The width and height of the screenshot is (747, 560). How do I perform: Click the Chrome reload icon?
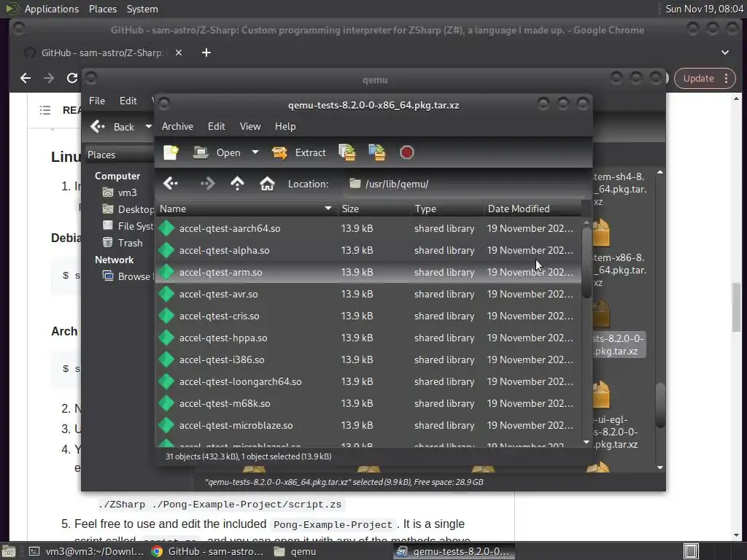point(72,78)
